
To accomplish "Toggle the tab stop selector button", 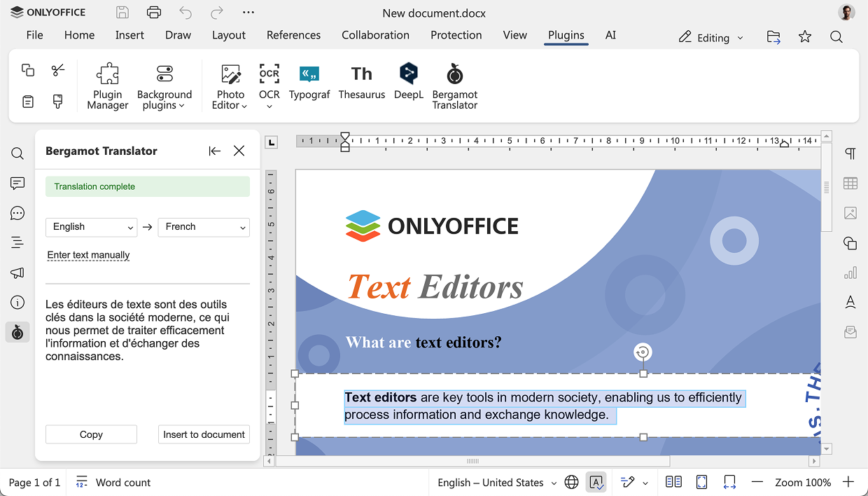I will click(x=272, y=142).
